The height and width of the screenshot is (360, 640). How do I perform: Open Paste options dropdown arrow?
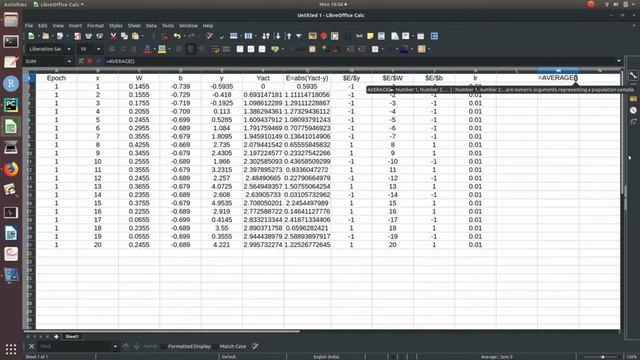[x=142, y=36]
